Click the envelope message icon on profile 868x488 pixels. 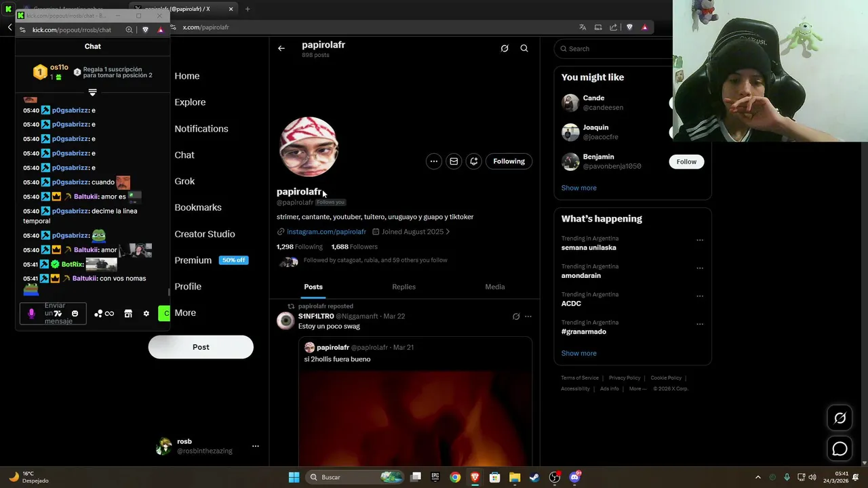coord(454,161)
